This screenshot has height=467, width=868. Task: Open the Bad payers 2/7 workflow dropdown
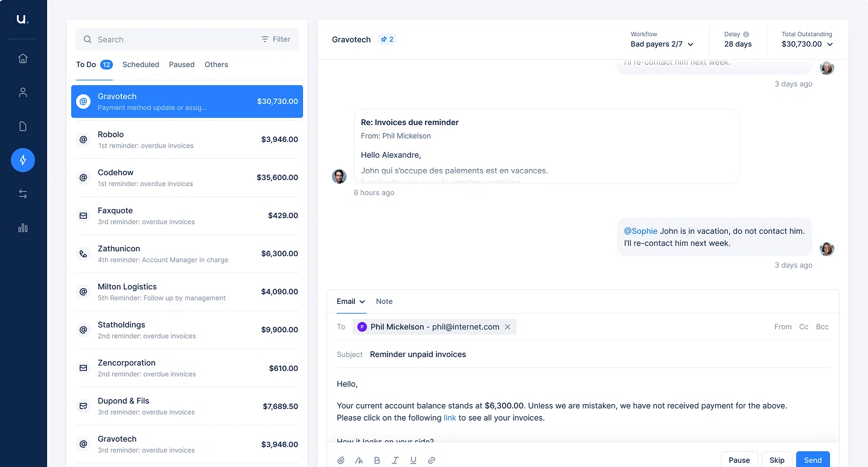click(x=662, y=43)
